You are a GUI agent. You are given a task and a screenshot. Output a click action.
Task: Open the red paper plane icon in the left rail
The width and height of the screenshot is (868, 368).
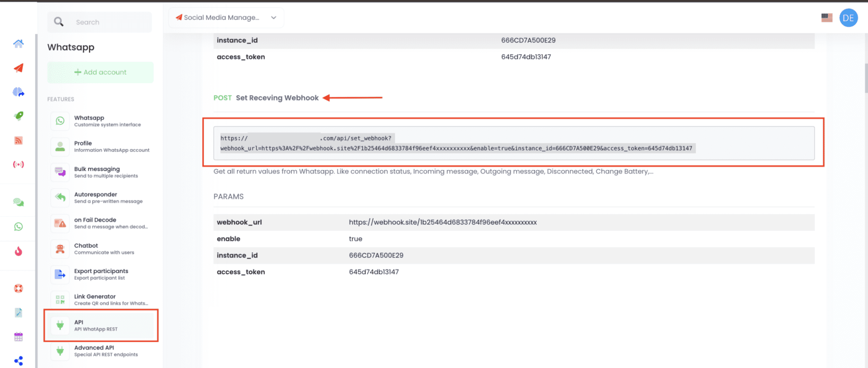pos(19,68)
